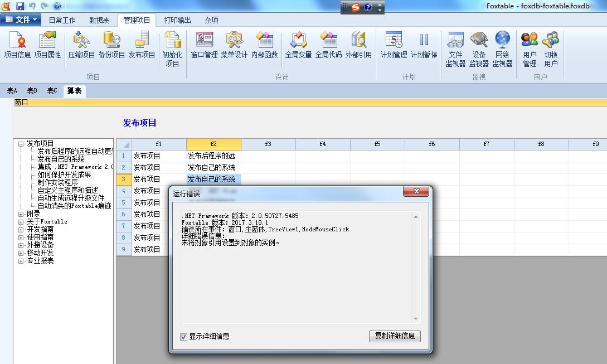Expand the 开发指南 tree node

21,230
